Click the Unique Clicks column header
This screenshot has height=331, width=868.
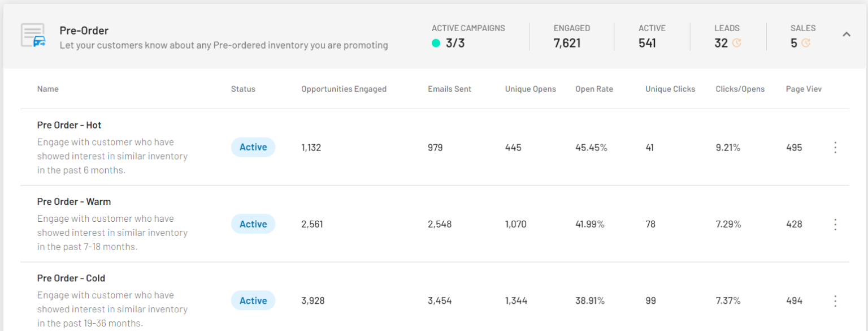(670, 89)
